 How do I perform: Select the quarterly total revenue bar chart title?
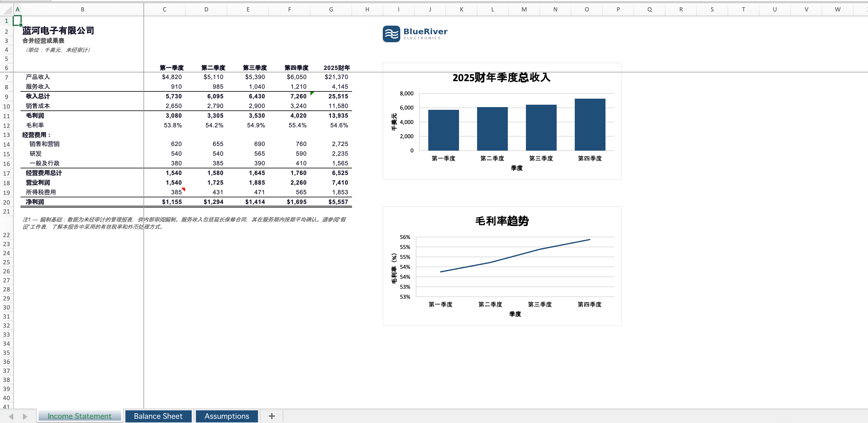click(x=502, y=78)
